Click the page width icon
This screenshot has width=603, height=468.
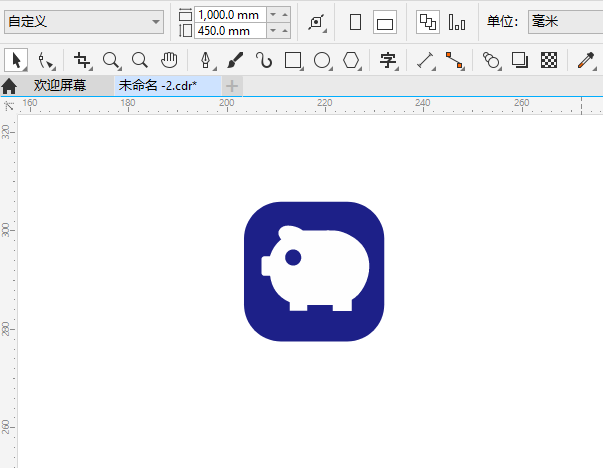click(185, 15)
